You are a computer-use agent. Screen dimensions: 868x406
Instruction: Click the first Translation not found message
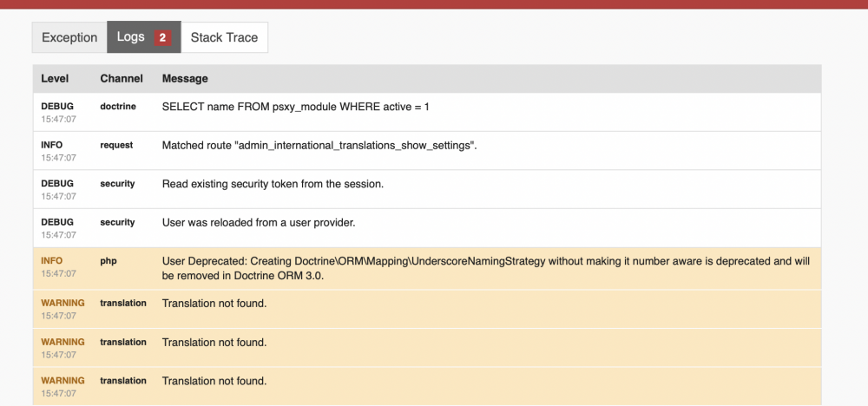pyautogui.click(x=214, y=304)
